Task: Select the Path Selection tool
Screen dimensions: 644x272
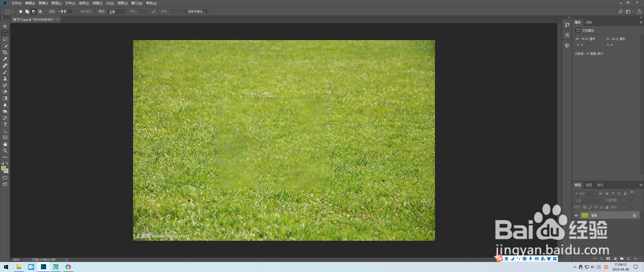Action: click(x=5, y=131)
